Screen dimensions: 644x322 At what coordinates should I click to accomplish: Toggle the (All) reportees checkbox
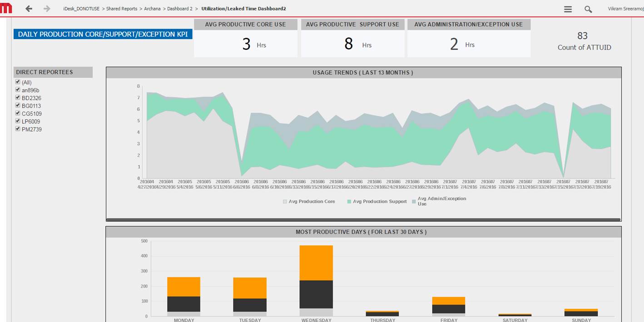pos(18,82)
